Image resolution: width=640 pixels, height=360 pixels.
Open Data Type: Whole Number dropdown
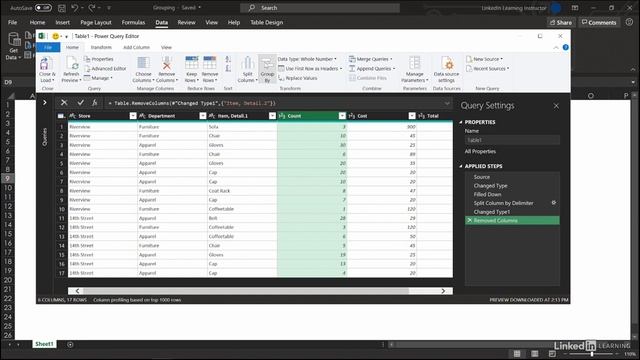[307, 59]
